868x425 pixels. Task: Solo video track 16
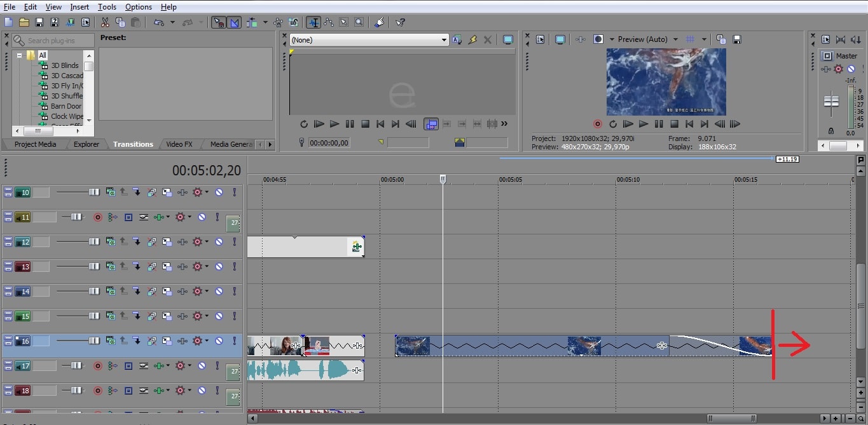(234, 341)
